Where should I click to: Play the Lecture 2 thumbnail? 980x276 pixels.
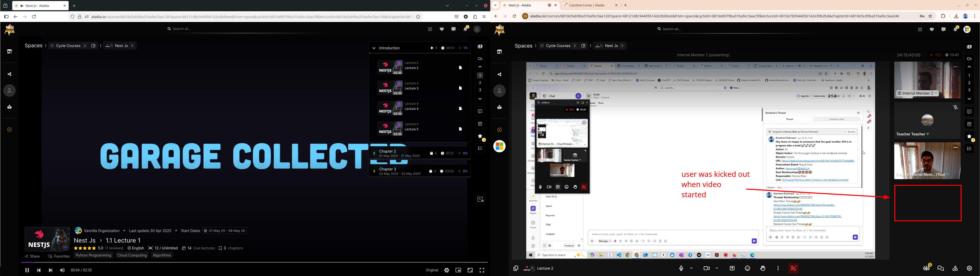click(390, 67)
